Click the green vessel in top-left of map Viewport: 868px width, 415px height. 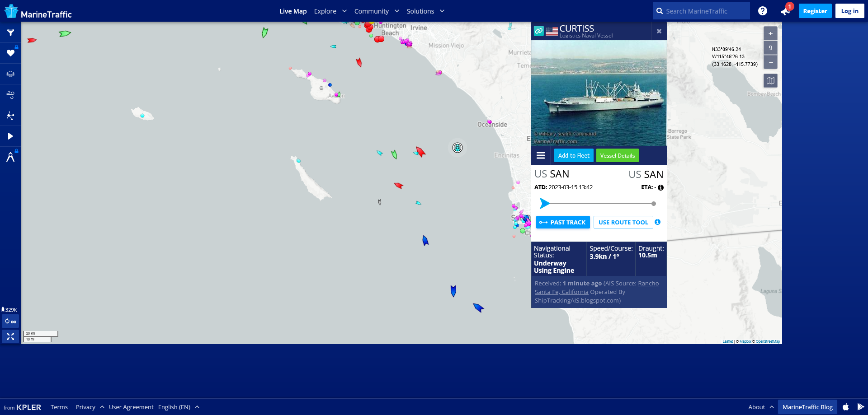click(x=65, y=33)
